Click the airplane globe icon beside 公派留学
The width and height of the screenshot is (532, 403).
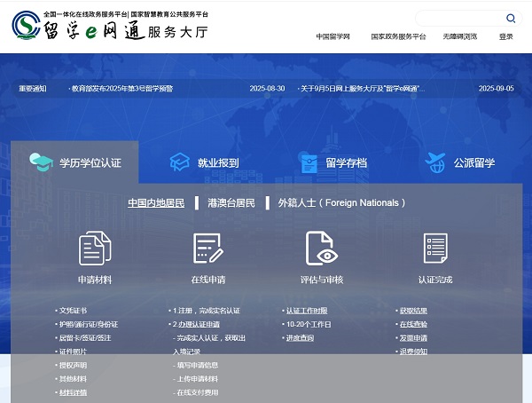(x=435, y=162)
